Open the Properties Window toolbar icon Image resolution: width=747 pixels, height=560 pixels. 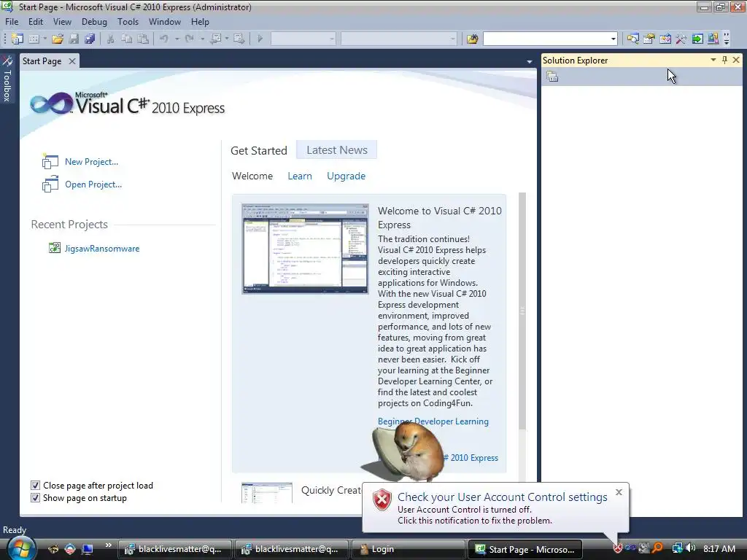click(649, 39)
